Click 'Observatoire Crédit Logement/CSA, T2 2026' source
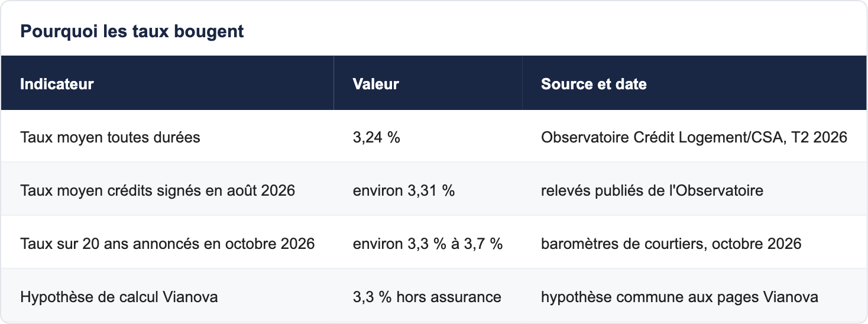 pos(694,137)
